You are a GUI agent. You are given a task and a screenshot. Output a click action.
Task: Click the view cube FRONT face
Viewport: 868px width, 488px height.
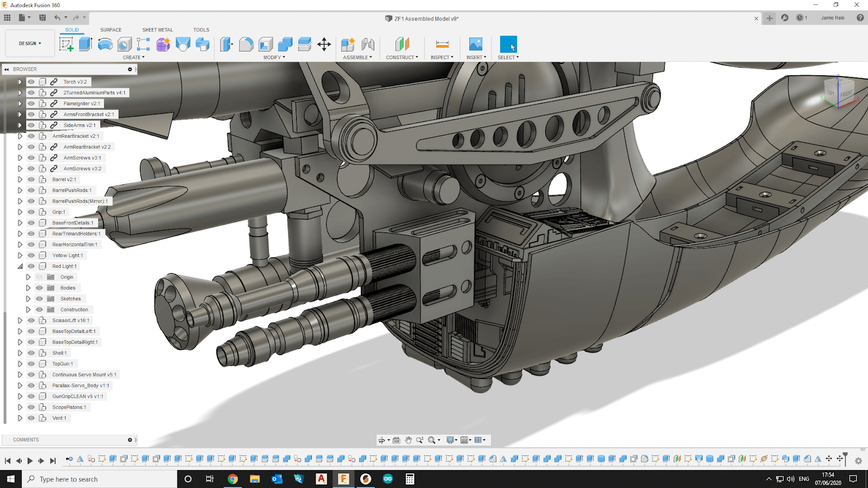[x=846, y=93]
